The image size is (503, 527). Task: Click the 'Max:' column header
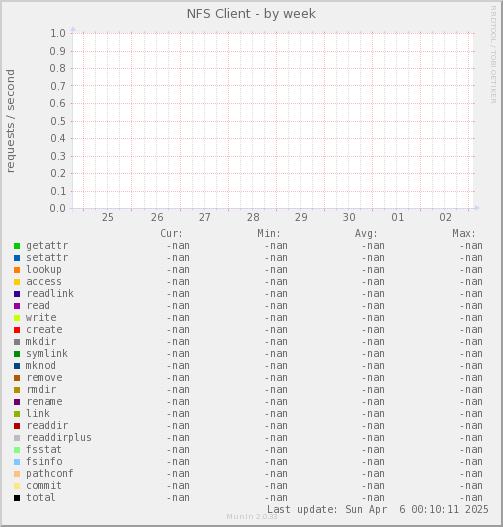464,233
